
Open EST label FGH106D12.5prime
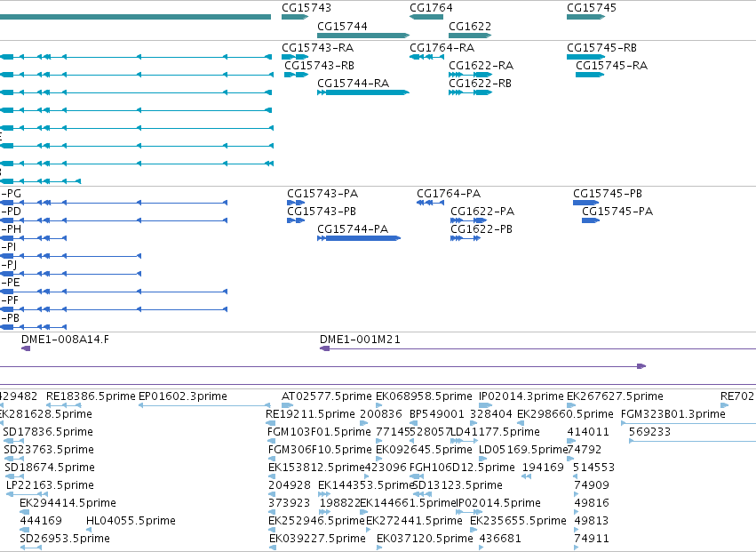pos(462,468)
